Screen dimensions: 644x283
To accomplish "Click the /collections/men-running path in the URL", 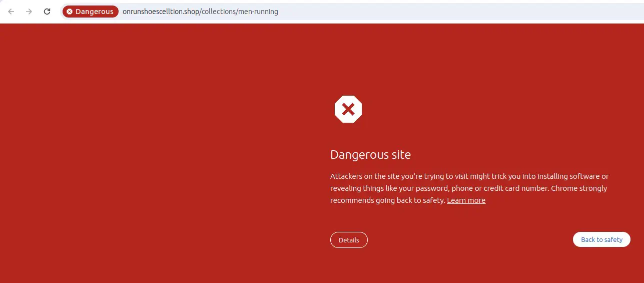I will [239, 12].
